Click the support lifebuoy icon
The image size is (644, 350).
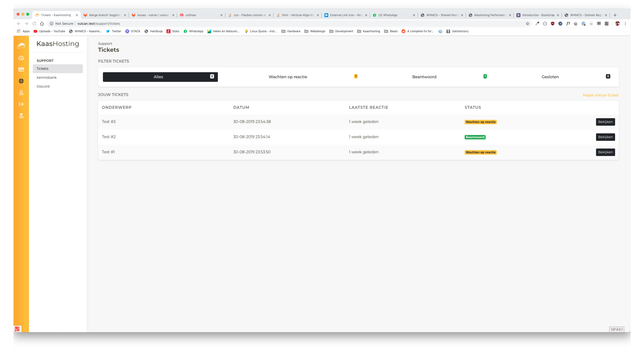click(21, 81)
